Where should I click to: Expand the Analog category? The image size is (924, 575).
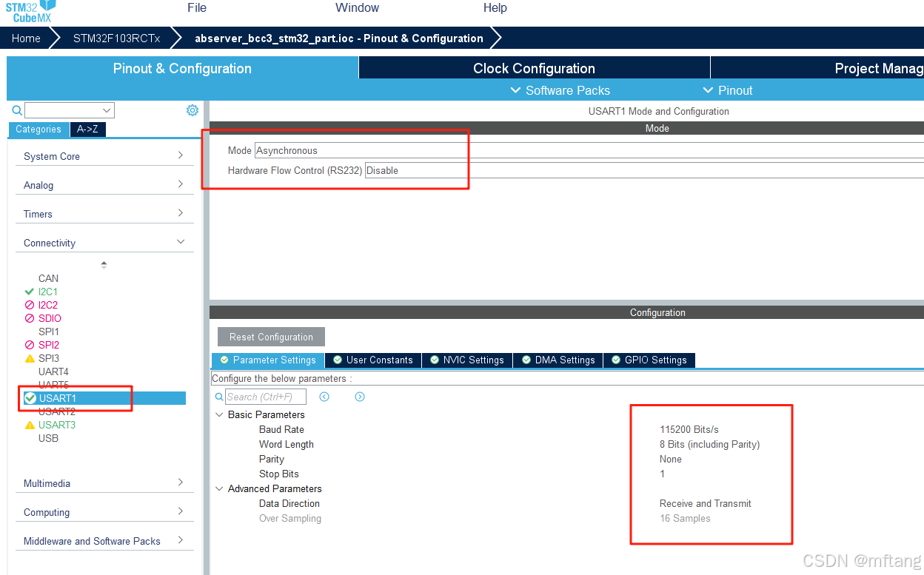pyautogui.click(x=104, y=185)
